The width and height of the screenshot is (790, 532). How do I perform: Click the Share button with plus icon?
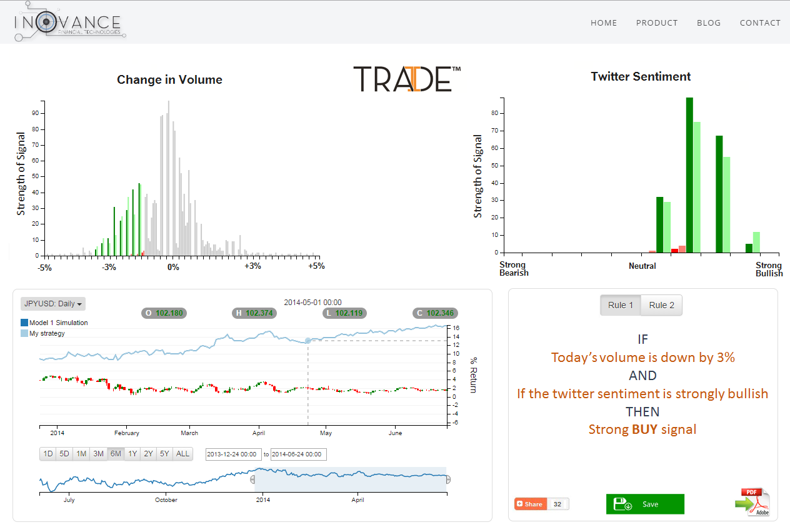coord(530,504)
